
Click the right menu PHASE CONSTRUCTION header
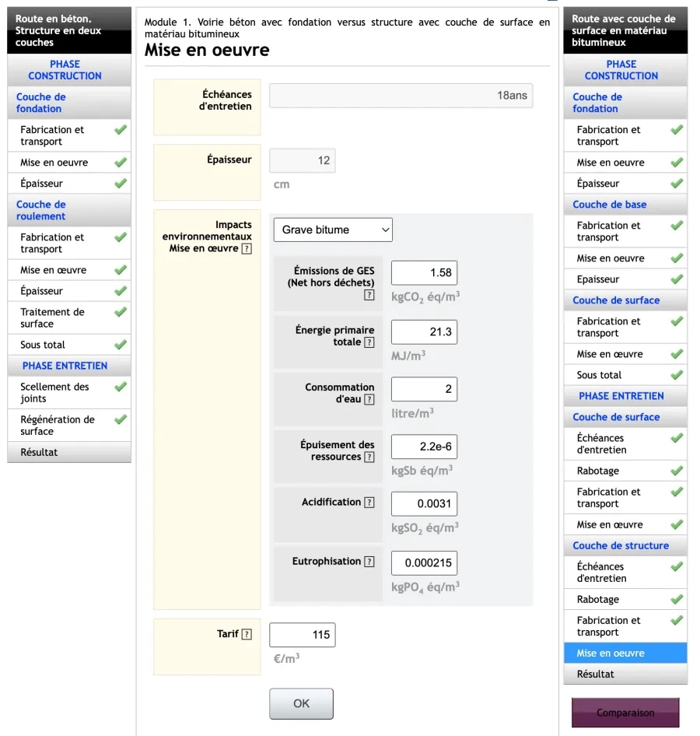tap(625, 70)
